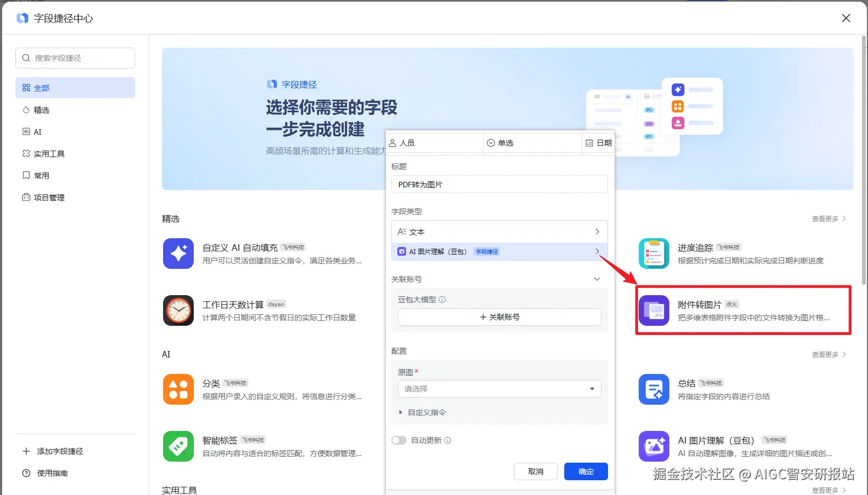This screenshot has height=495, width=868.
Task: Click 添加字段捷径 at sidebar bottom
Action: [x=60, y=451]
